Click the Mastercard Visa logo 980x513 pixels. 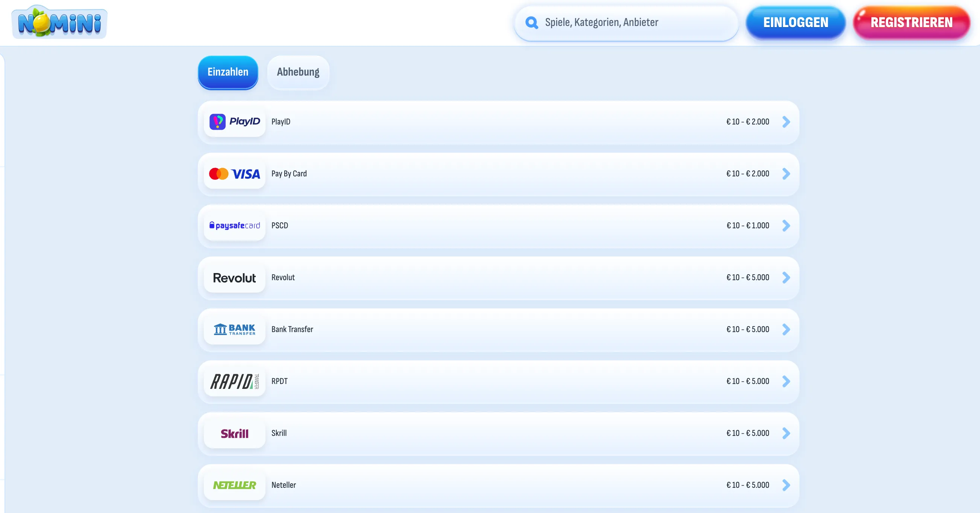tap(235, 174)
